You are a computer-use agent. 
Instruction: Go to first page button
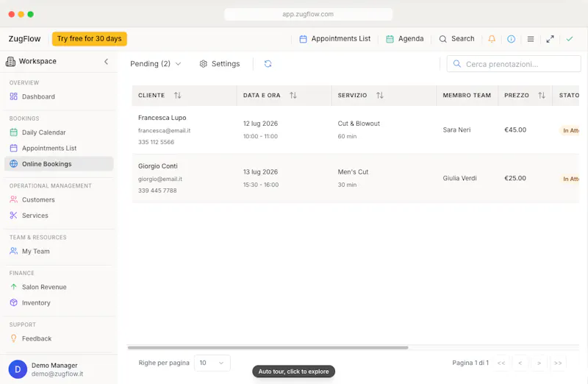(501, 363)
